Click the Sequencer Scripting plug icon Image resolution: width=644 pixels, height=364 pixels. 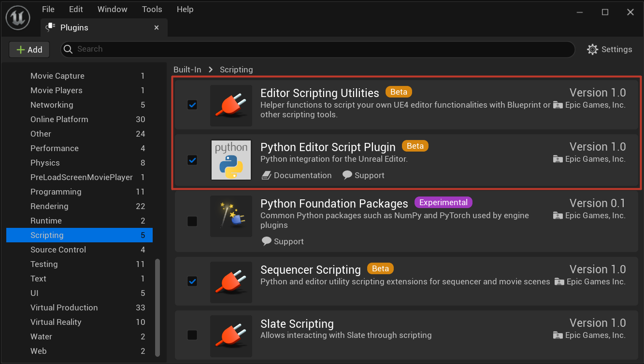[231, 282]
